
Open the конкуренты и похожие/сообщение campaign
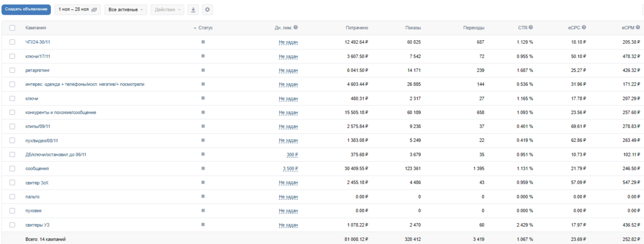(x=60, y=113)
